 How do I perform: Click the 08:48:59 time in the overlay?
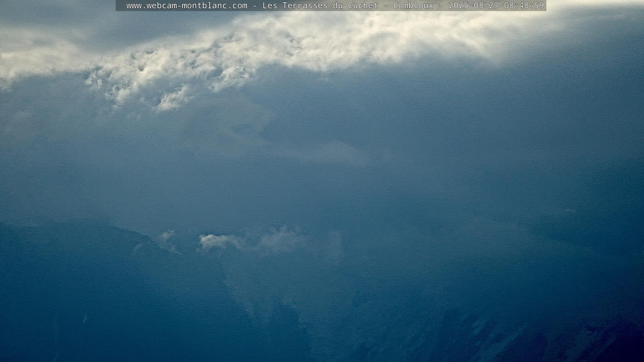[x=524, y=6]
